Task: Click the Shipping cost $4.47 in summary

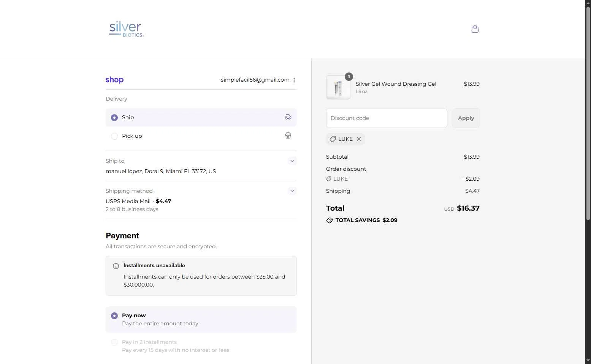Action: click(472, 191)
